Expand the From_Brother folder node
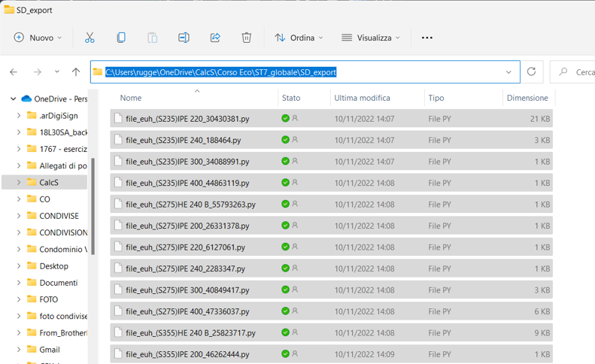Viewport: 595px width, 364px height. 19,332
